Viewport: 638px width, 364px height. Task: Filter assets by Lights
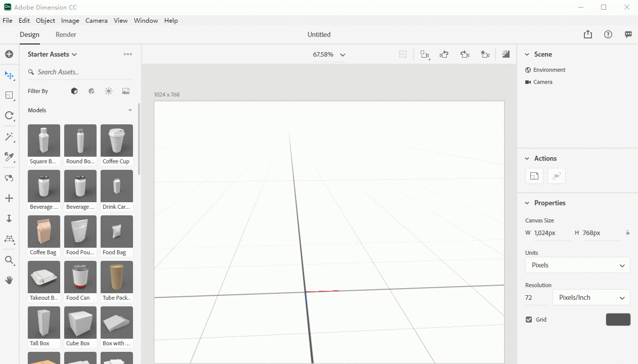[109, 91]
